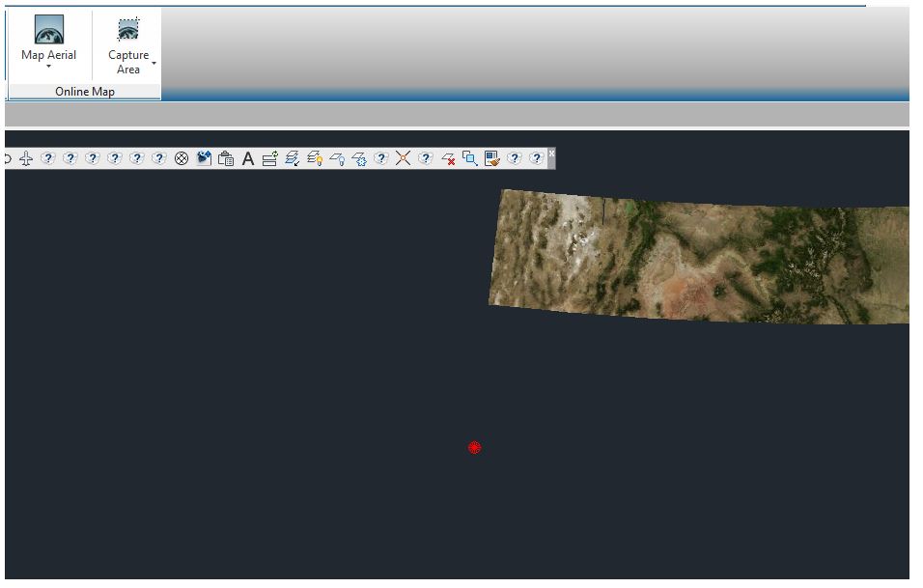Click the clipboard Paste icon

pyautogui.click(x=227, y=158)
